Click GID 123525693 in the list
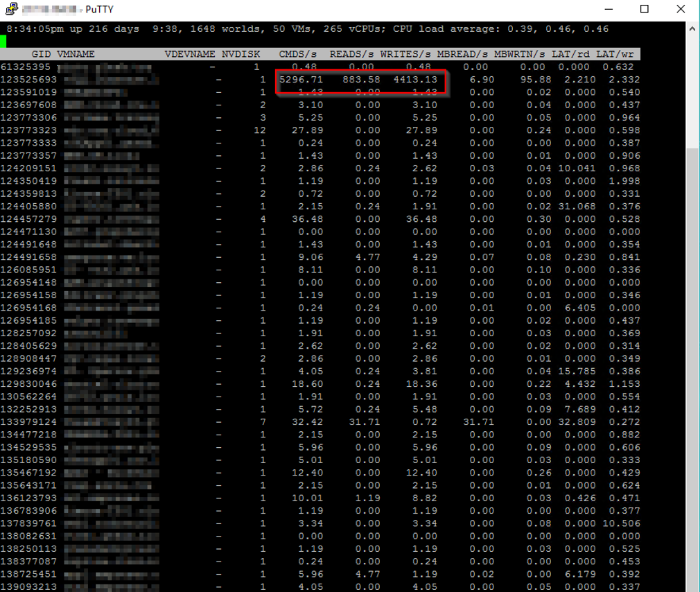 28,80
